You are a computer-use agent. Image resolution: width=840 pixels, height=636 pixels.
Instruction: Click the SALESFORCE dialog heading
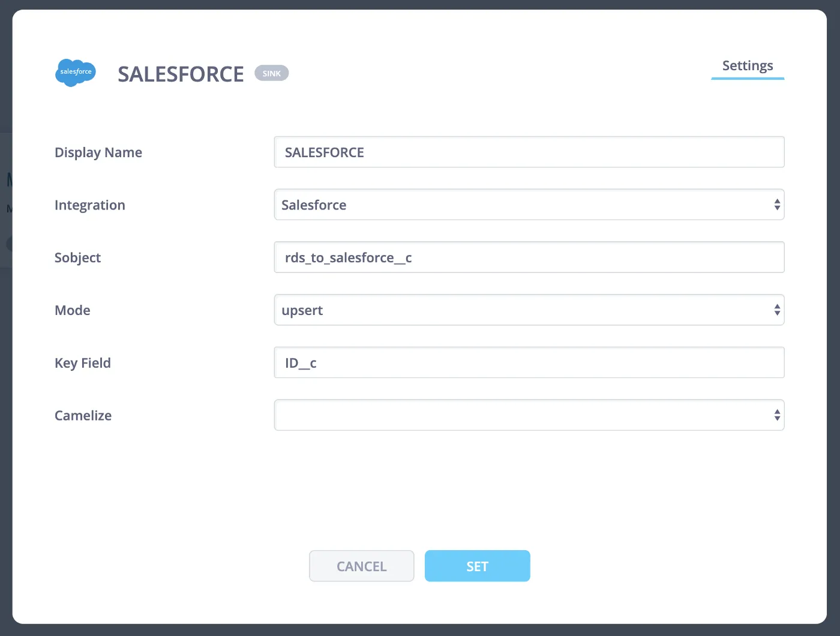[x=181, y=74]
